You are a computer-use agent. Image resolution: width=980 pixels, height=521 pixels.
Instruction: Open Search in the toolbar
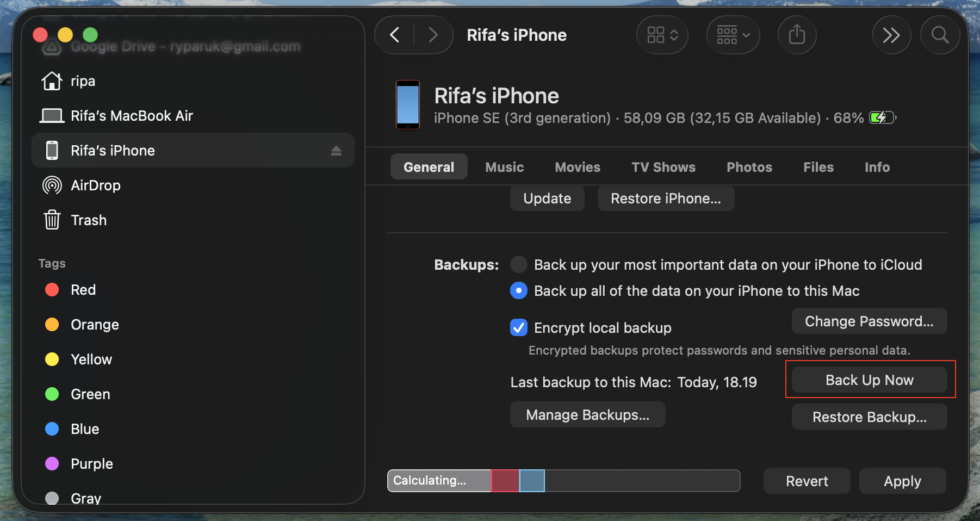tap(940, 35)
